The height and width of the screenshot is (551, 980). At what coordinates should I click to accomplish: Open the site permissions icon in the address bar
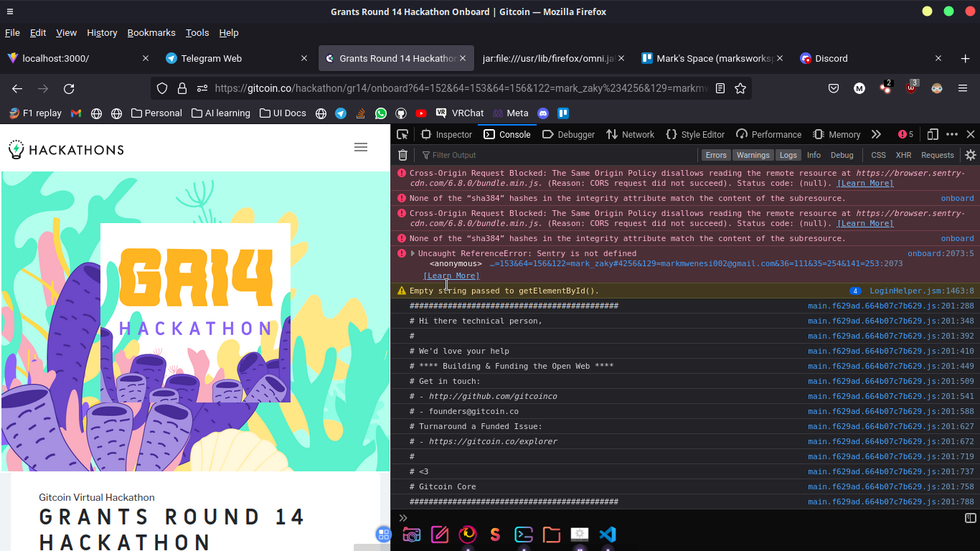click(x=202, y=88)
